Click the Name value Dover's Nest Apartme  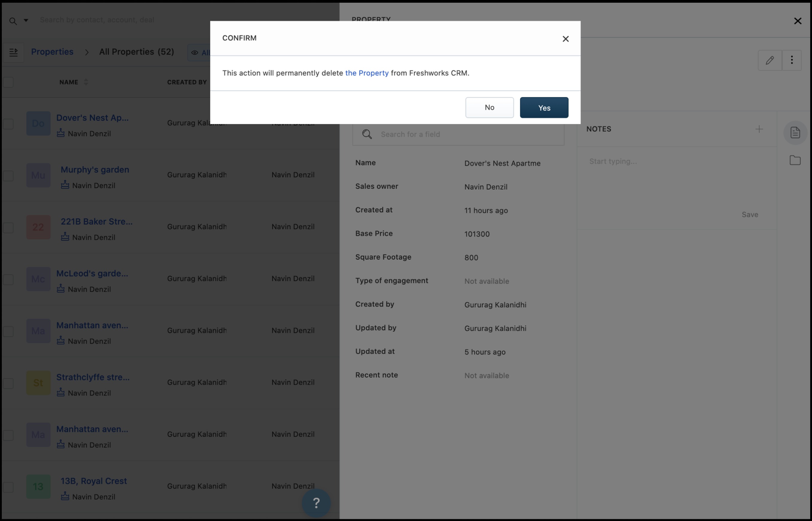tap(502, 163)
